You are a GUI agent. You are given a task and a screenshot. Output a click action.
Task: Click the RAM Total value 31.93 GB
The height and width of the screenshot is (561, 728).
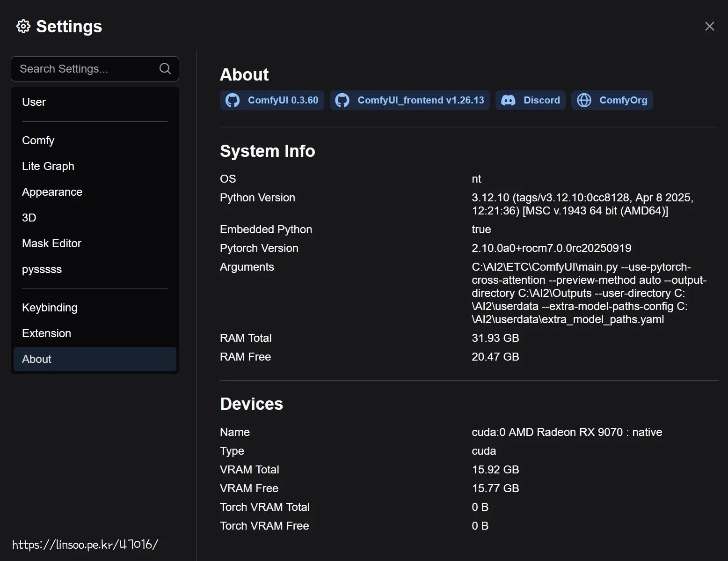pyautogui.click(x=495, y=338)
